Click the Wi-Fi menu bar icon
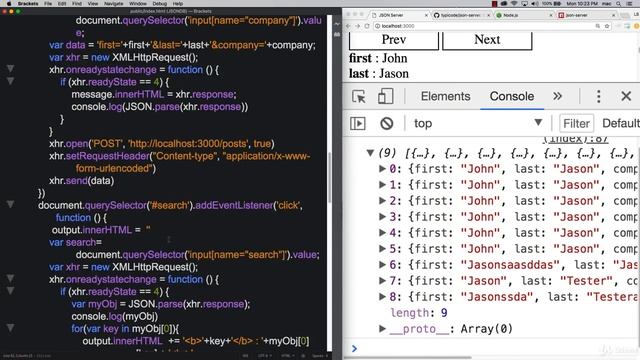 click(x=514, y=4)
